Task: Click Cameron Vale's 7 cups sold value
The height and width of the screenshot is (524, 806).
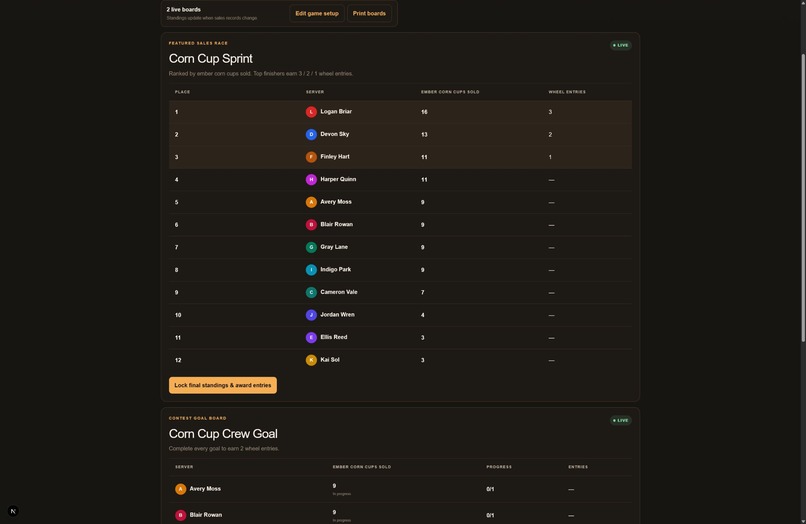Action: pos(423,293)
